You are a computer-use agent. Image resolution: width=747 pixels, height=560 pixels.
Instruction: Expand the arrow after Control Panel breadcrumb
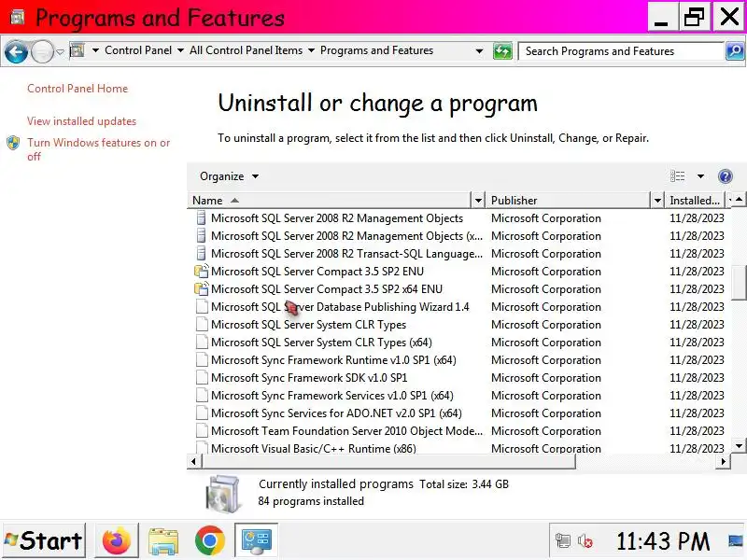point(180,50)
